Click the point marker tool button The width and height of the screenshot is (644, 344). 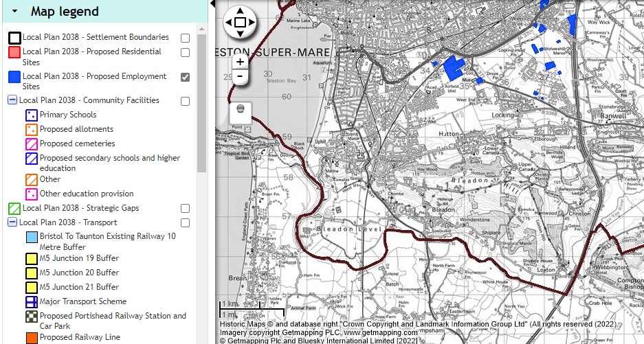coord(240,110)
